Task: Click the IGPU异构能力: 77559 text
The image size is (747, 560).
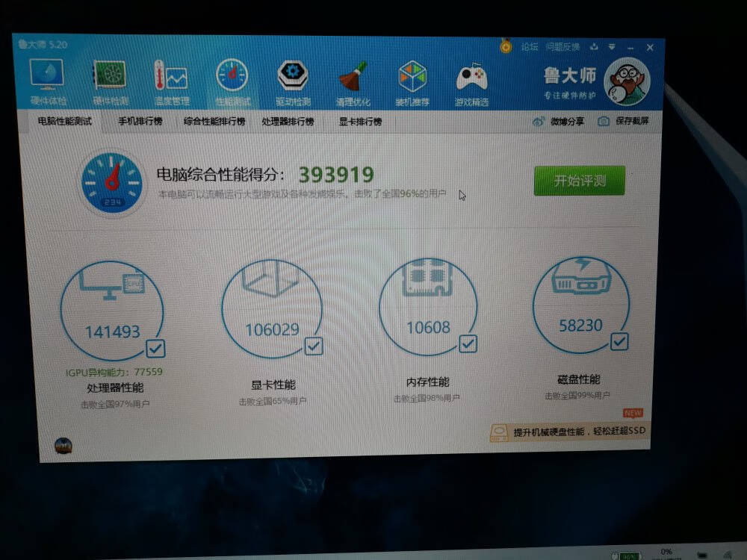Action: pyautogui.click(x=114, y=372)
